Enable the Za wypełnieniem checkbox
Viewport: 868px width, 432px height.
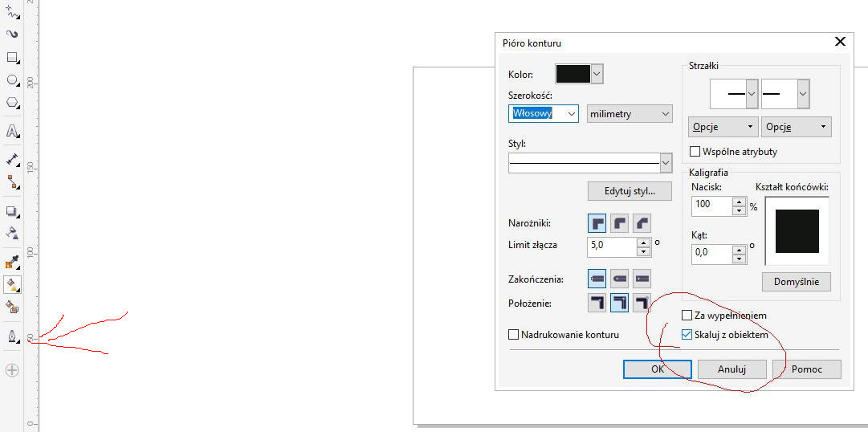point(687,316)
